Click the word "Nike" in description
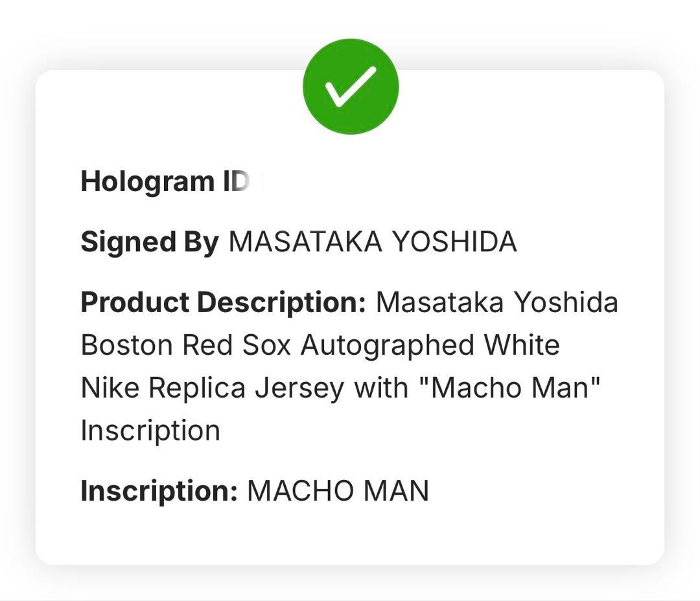The width and height of the screenshot is (700, 601). [110, 388]
